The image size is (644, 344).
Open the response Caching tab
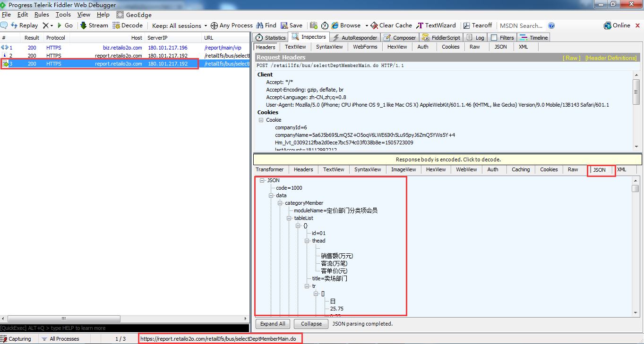pos(521,169)
